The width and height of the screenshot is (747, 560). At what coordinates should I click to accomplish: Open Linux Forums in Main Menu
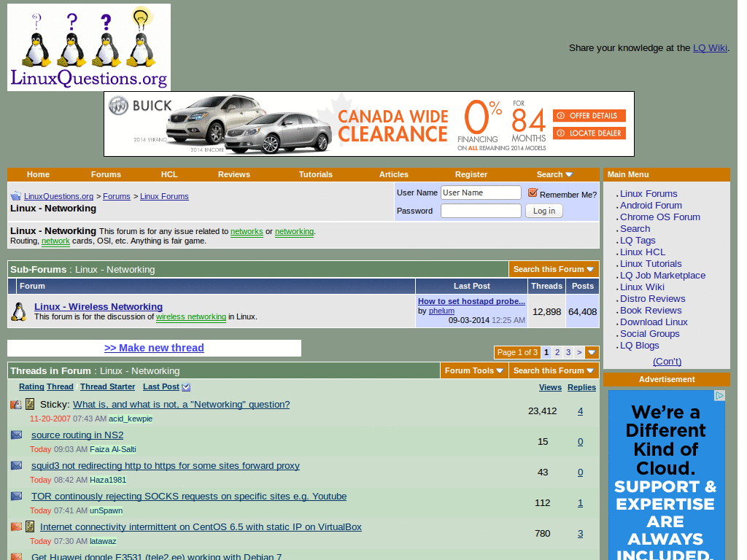tap(649, 193)
